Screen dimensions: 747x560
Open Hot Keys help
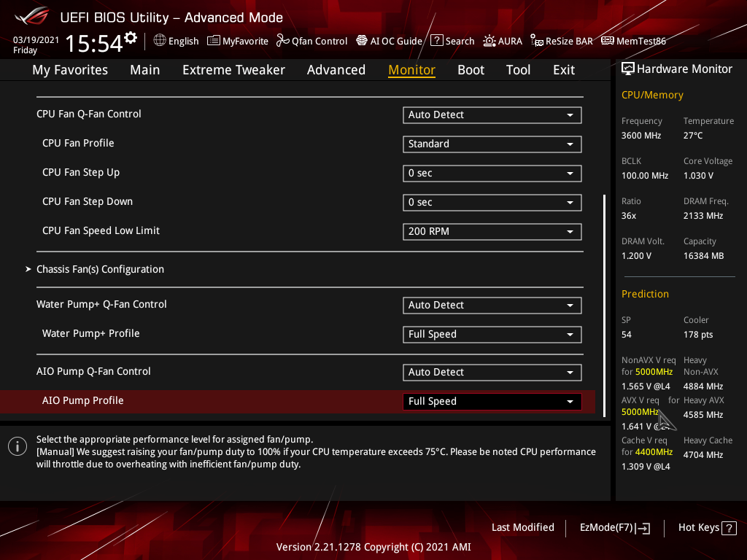coord(707,528)
